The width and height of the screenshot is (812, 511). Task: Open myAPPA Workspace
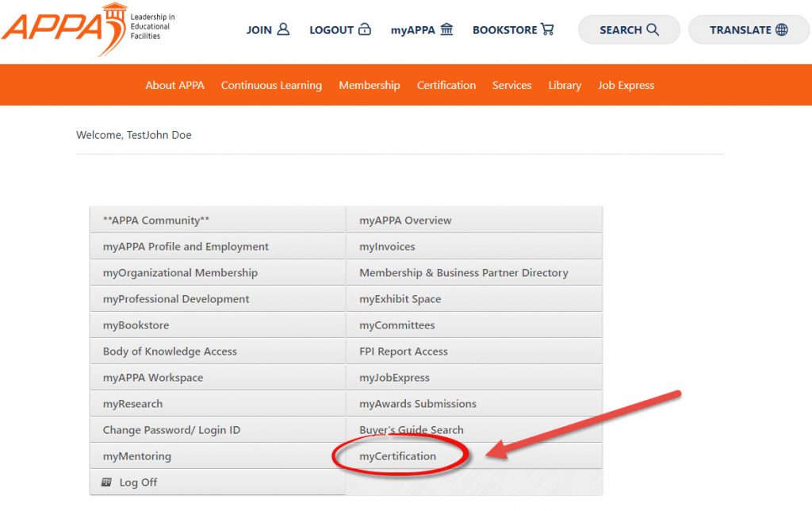tap(217, 377)
